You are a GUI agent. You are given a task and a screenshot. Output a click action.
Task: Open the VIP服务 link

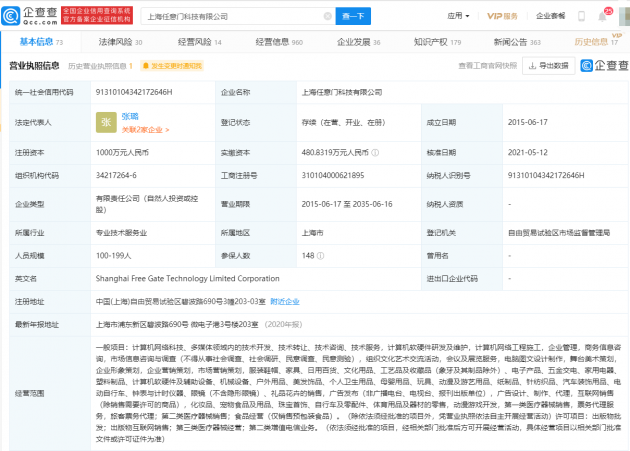click(x=502, y=16)
